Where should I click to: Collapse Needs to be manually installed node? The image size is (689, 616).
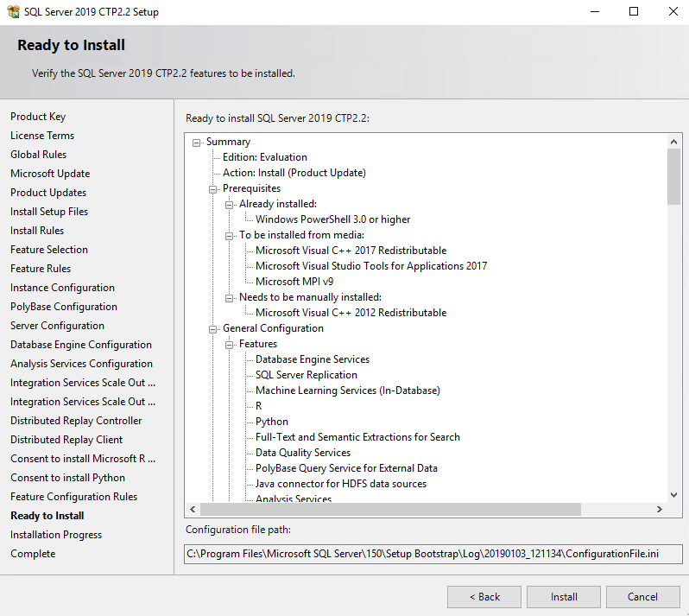tap(229, 298)
